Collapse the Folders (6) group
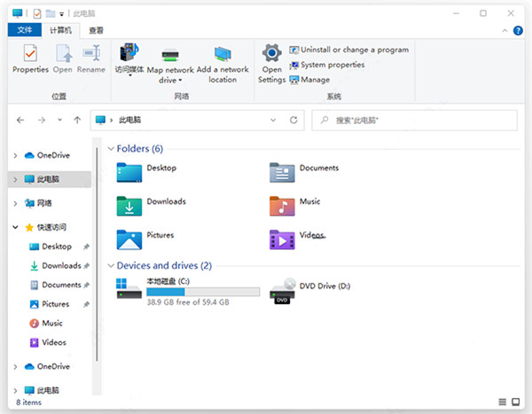Screen dimensions: 532x414 [x=110, y=149]
